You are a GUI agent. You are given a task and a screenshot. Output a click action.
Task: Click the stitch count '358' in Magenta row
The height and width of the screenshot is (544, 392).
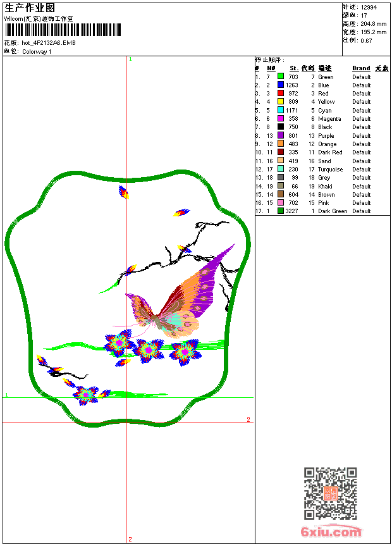(293, 119)
